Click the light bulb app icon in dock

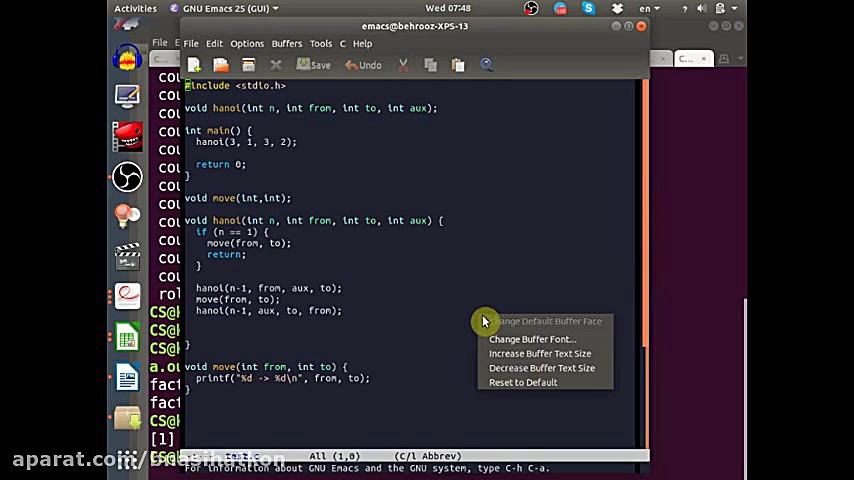127,216
